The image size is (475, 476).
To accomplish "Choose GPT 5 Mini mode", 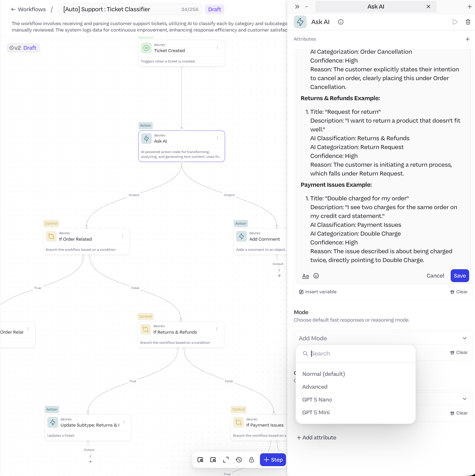I will click(x=355, y=412).
